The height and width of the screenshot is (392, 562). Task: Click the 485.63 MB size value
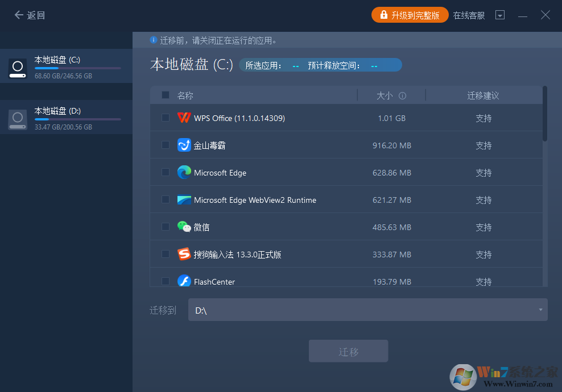coord(392,227)
